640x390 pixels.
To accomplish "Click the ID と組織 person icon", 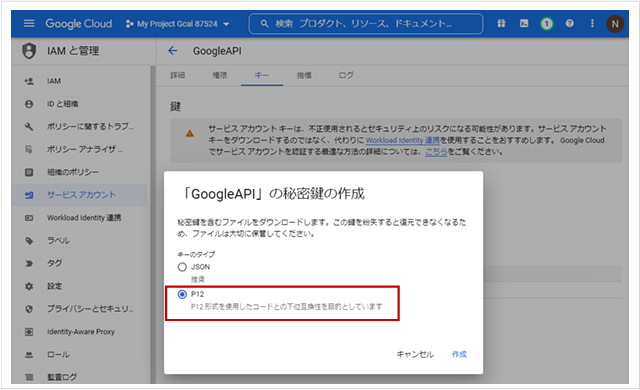I will tap(29, 104).
